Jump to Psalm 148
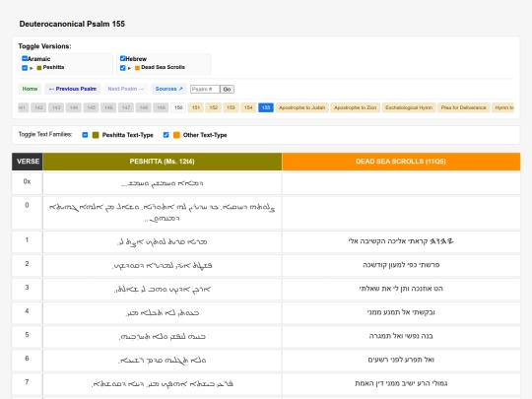532x399 pixels. 144,107
